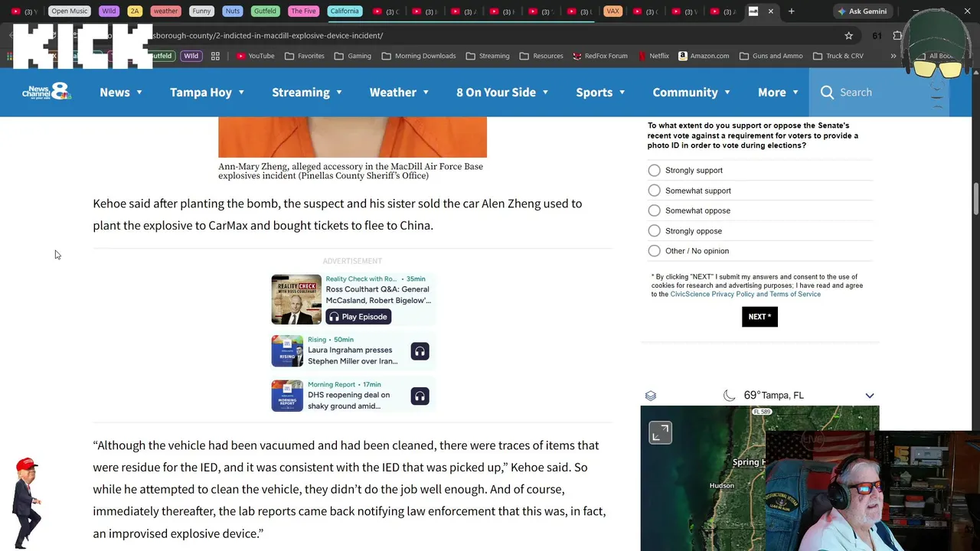The height and width of the screenshot is (551, 980).
Task: Open the Guns and Ammo bookmark folder
Action: pos(771,56)
